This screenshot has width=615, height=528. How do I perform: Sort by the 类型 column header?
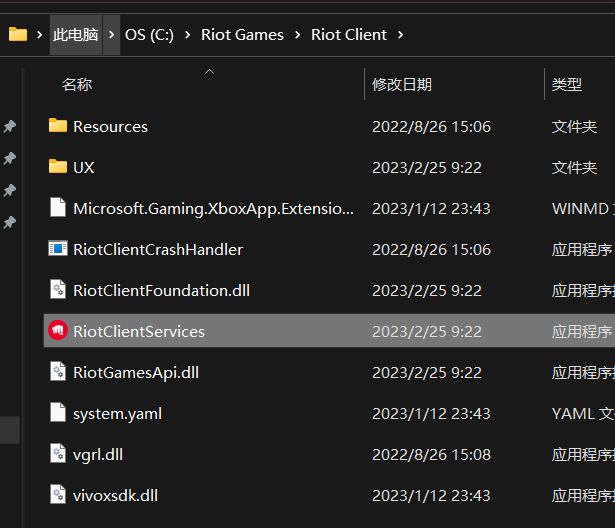click(567, 84)
